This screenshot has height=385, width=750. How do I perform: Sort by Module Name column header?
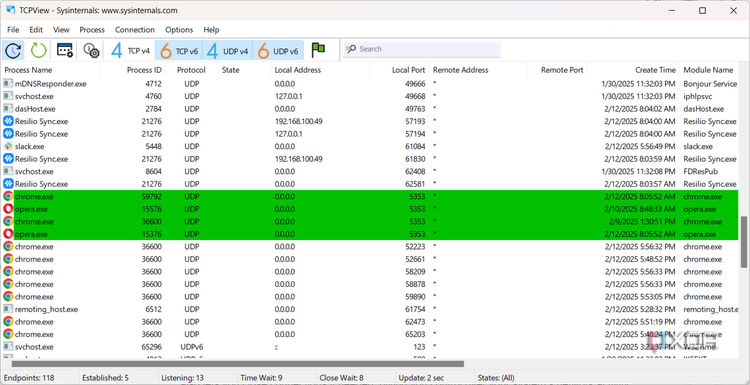[708, 70]
